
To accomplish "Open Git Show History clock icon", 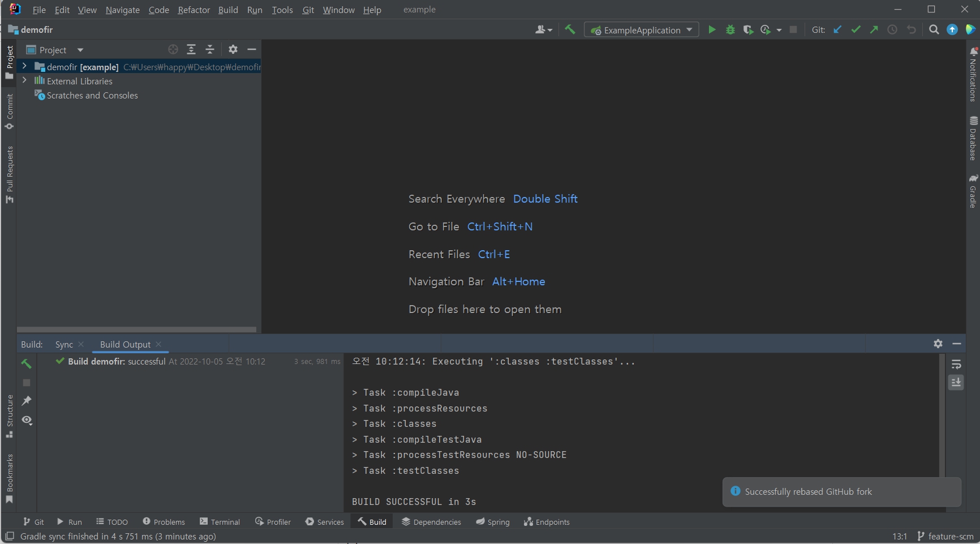I will point(892,29).
